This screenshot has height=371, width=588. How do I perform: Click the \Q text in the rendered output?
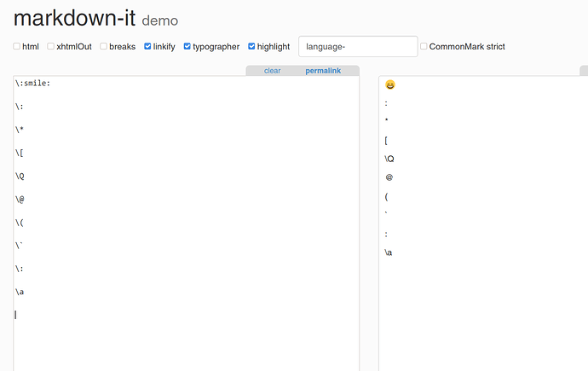pyautogui.click(x=389, y=159)
